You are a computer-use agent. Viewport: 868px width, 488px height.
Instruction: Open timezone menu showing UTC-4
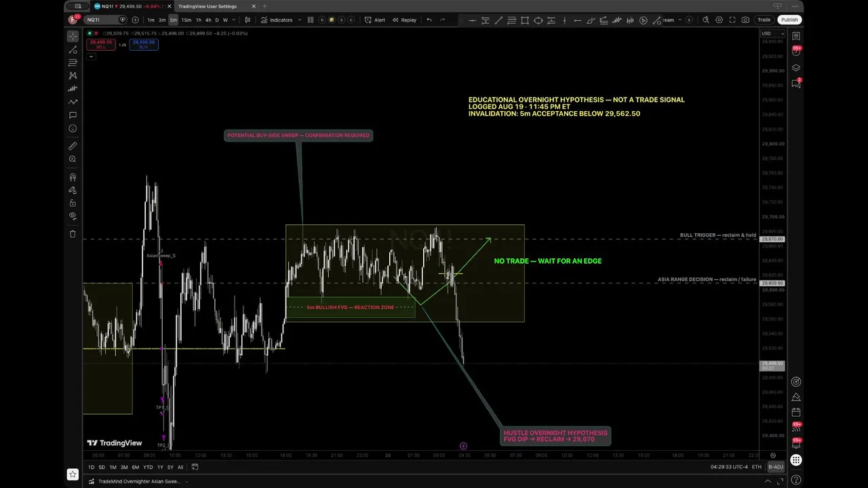[728, 467]
